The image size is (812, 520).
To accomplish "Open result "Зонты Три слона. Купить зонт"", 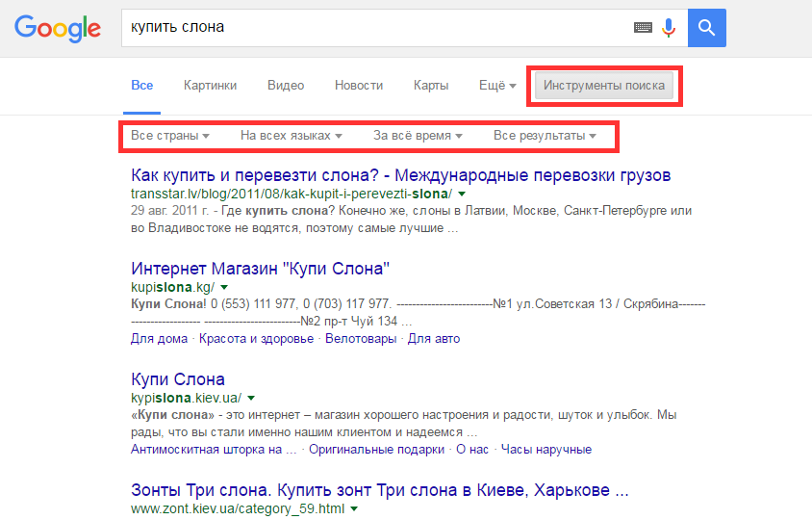I will coord(380,490).
